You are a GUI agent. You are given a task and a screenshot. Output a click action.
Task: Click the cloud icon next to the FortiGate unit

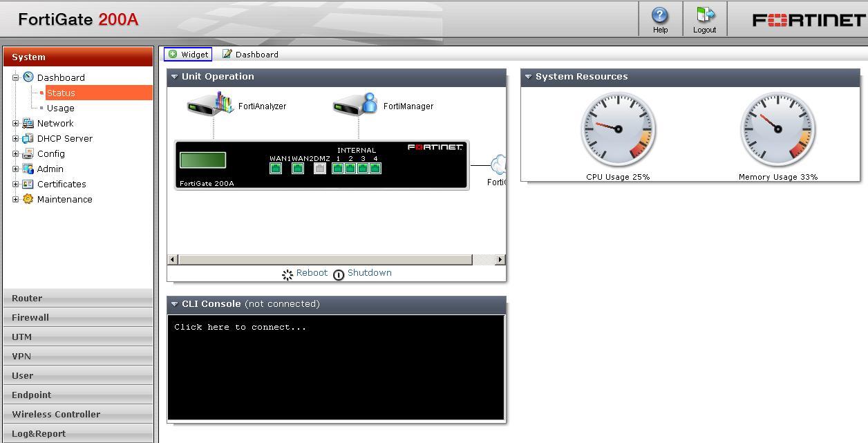point(498,165)
